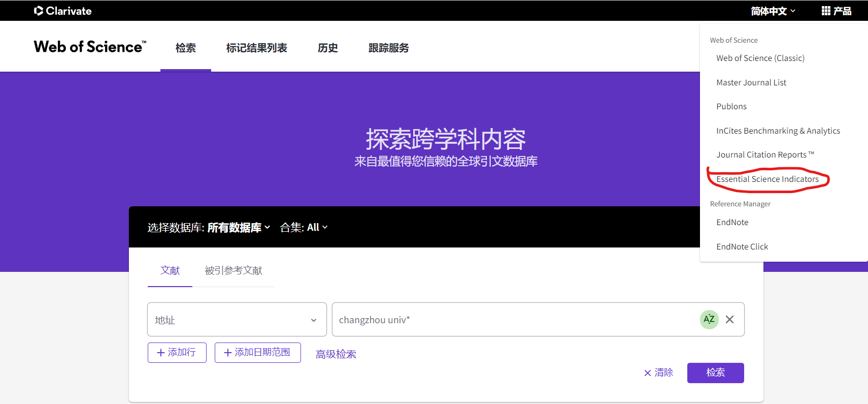Clear the search field with X icon

tap(729, 320)
